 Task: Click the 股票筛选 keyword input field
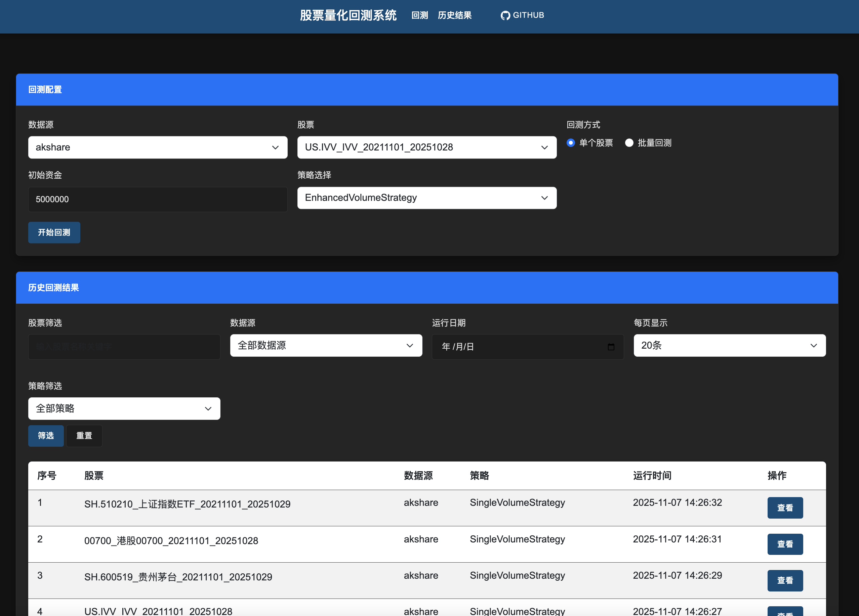tap(124, 347)
